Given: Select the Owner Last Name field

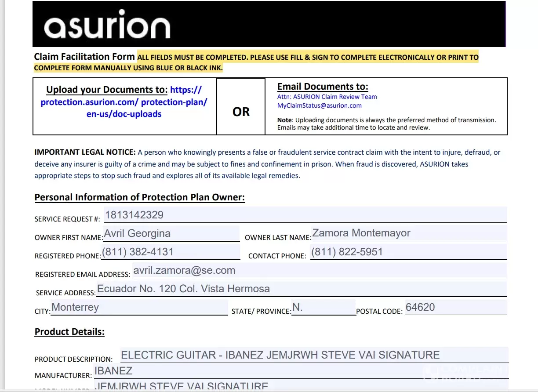Looking at the screenshot, I should (x=409, y=233).
